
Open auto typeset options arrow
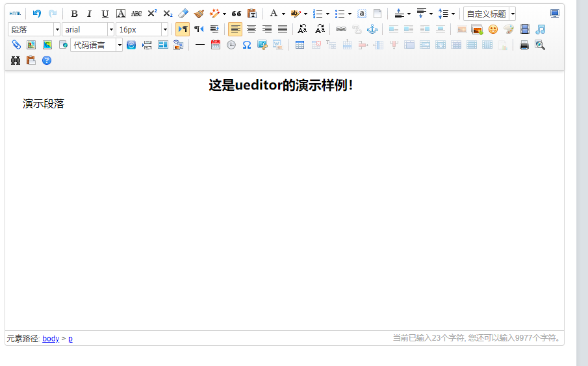click(x=224, y=14)
